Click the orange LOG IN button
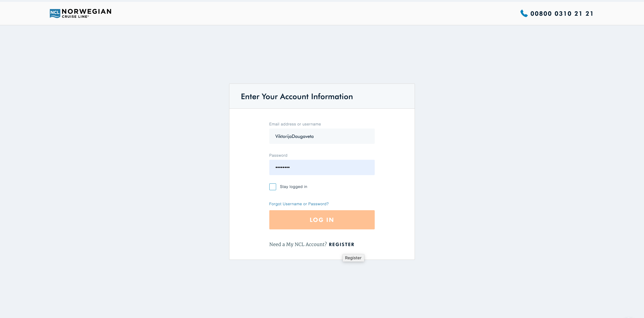The height and width of the screenshot is (318, 644). click(x=322, y=220)
